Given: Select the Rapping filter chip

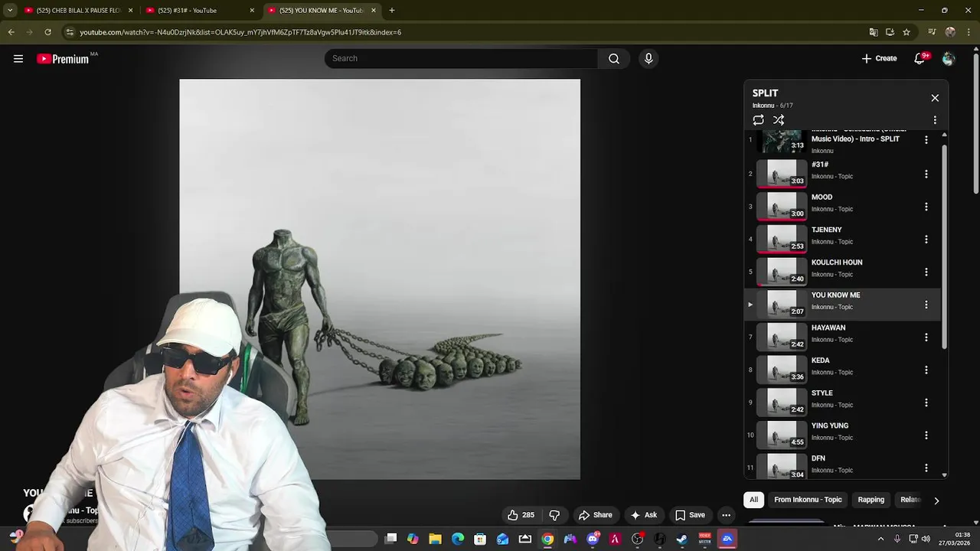Looking at the screenshot, I should click(x=871, y=500).
